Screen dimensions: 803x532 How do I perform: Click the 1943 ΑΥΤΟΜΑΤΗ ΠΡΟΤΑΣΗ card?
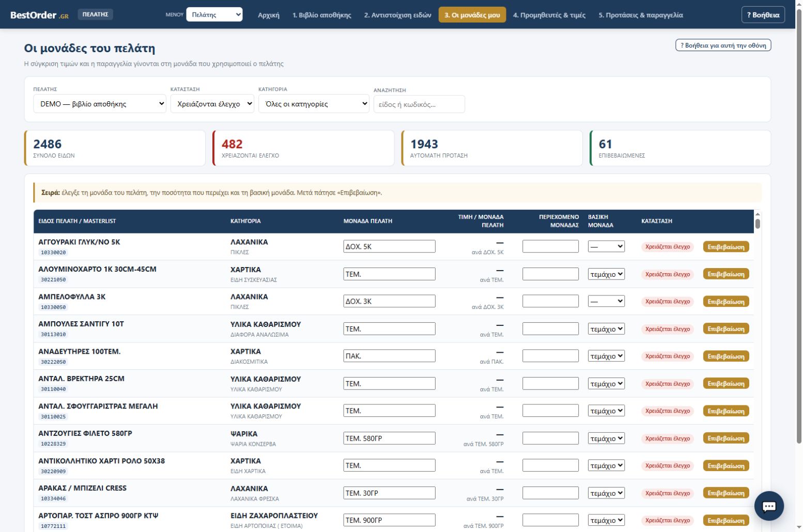[x=492, y=148]
